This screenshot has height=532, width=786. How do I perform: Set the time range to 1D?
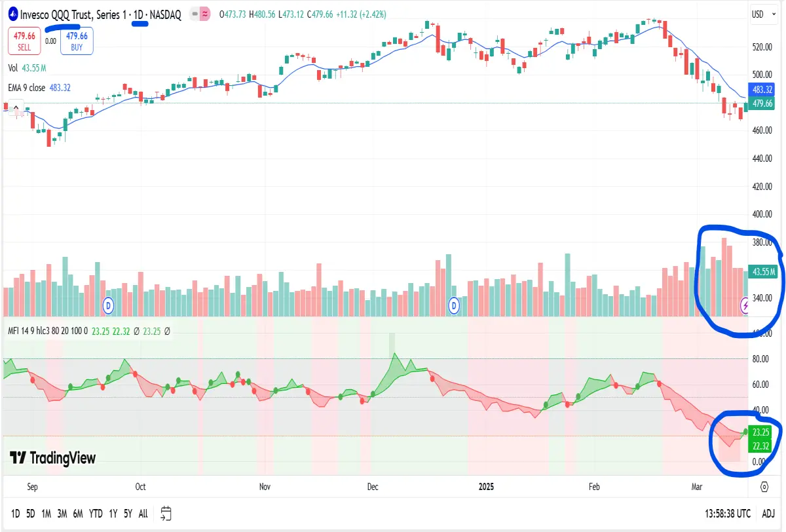tap(16, 514)
